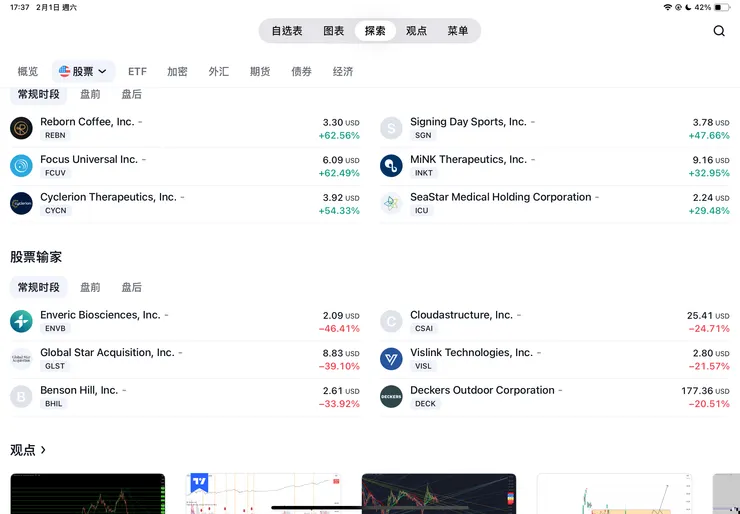The image size is (740, 514).
Task: Switch to the 图表 tab
Action: [334, 31]
